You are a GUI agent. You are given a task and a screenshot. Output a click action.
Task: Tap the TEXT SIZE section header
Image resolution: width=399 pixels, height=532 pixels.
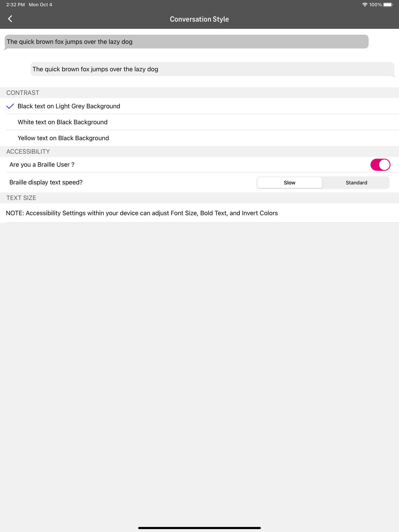21,198
